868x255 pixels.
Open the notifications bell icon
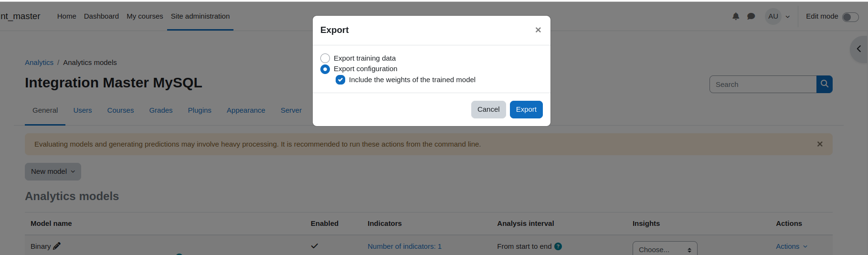[736, 16]
